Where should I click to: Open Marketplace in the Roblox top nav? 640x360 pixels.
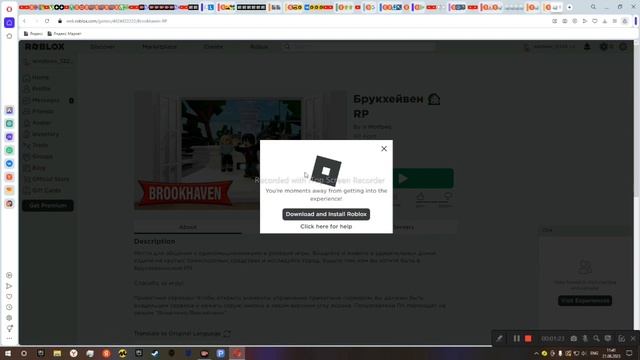tap(160, 47)
